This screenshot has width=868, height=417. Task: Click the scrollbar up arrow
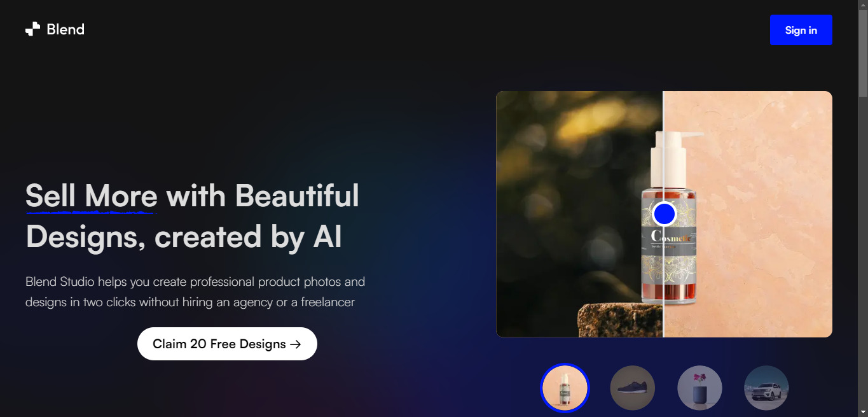click(x=863, y=5)
